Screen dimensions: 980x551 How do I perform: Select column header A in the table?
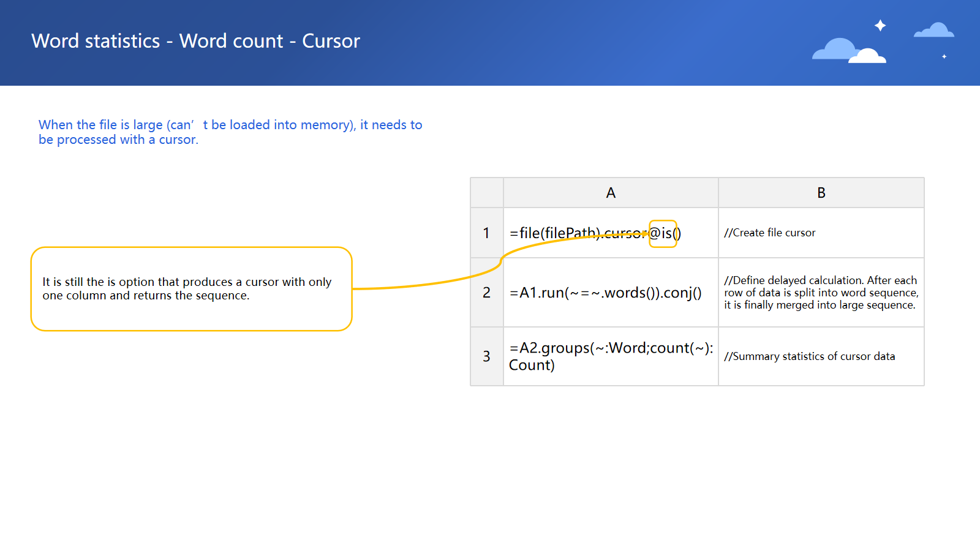pyautogui.click(x=611, y=193)
